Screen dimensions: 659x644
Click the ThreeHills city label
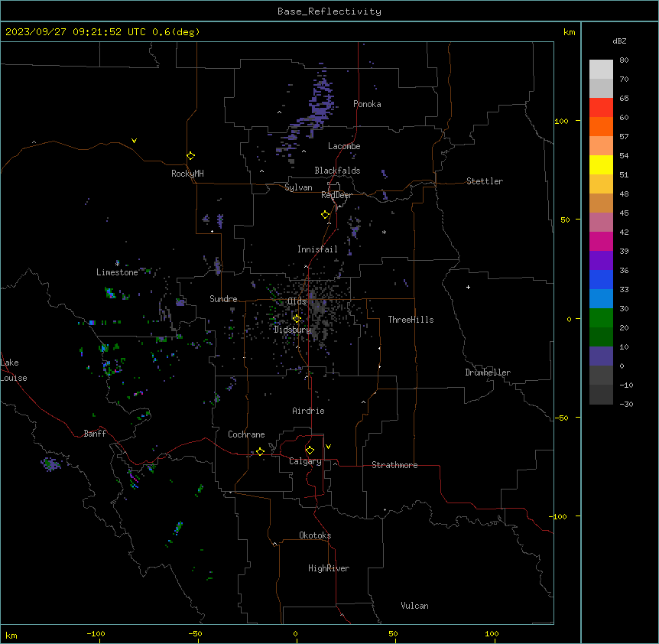coord(411,320)
